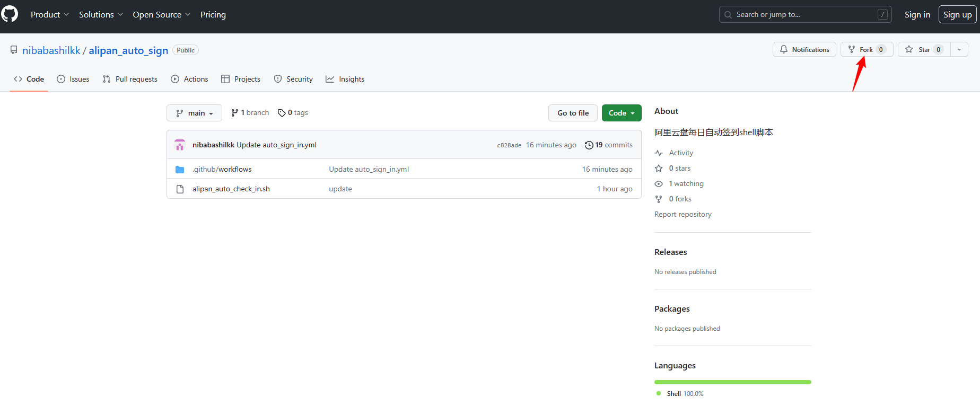980x415 pixels.
Task: Open the Packages heading link
Action: (x=672, y=309)
